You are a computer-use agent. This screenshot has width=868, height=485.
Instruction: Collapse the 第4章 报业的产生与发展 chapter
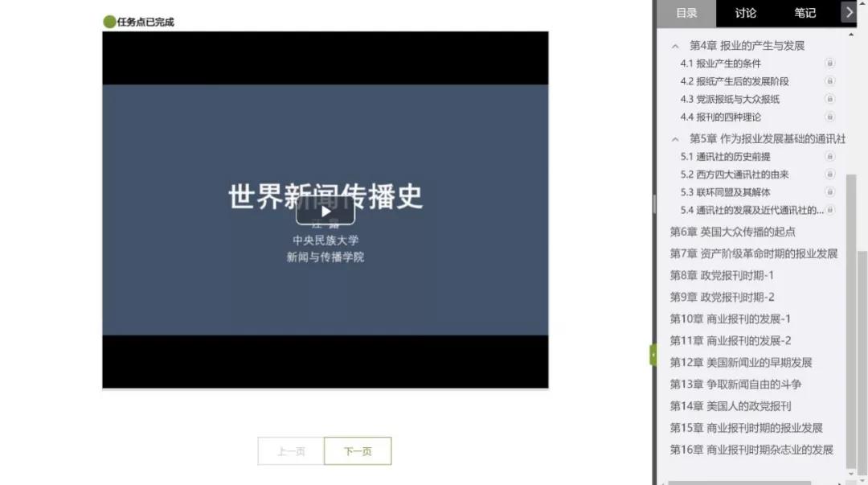[675, 46]
